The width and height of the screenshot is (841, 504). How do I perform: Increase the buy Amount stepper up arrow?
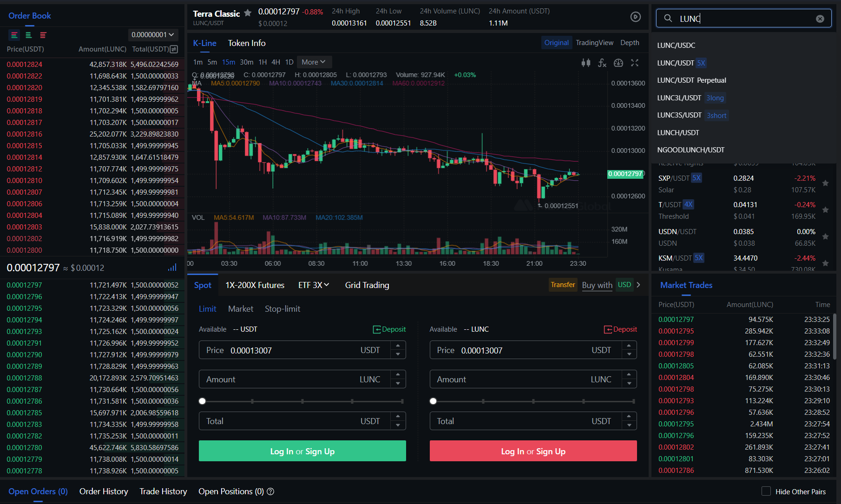[x=398, y=375]
